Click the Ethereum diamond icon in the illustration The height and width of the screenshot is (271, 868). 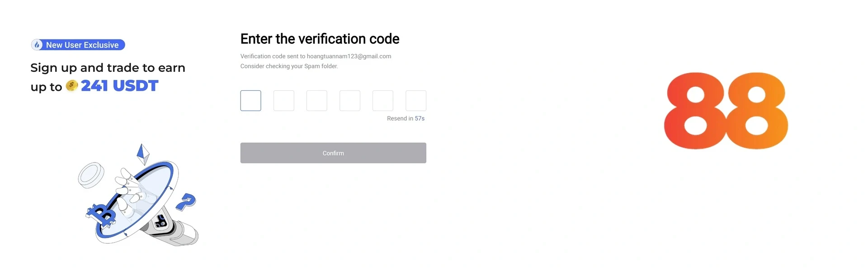point(143,154)
